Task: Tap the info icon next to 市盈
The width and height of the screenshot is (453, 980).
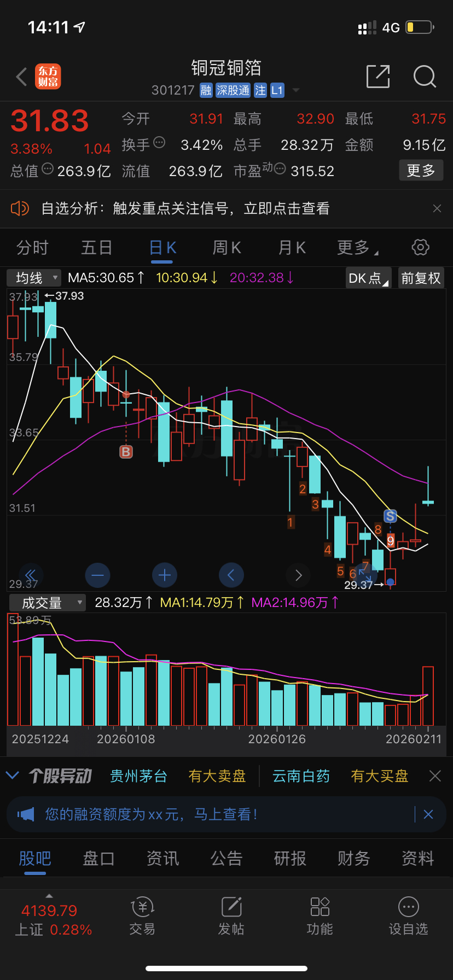Action: [280, 169]
